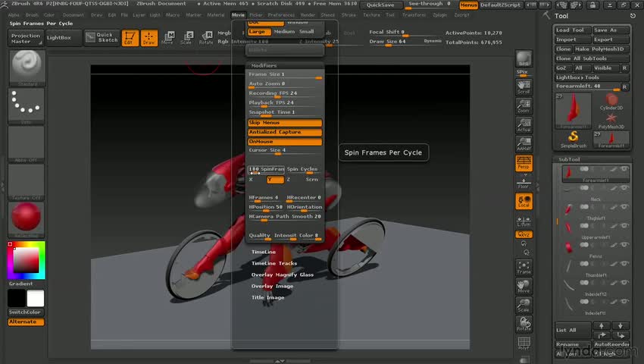Screen dimensions: 644x364
Task: Activate Edit mode icon
Action: [130, 38]
